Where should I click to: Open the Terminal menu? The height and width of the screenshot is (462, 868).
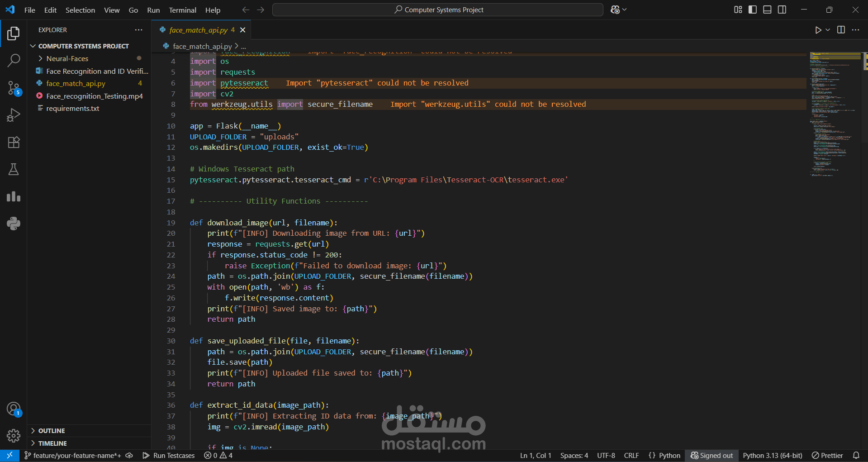182,10
